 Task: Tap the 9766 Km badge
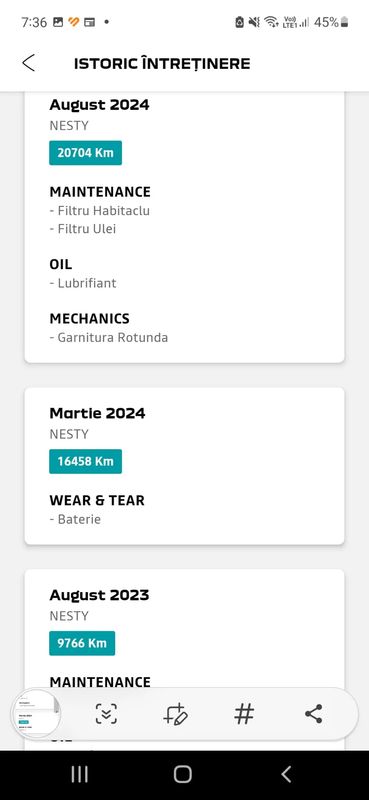pos(82,643)
